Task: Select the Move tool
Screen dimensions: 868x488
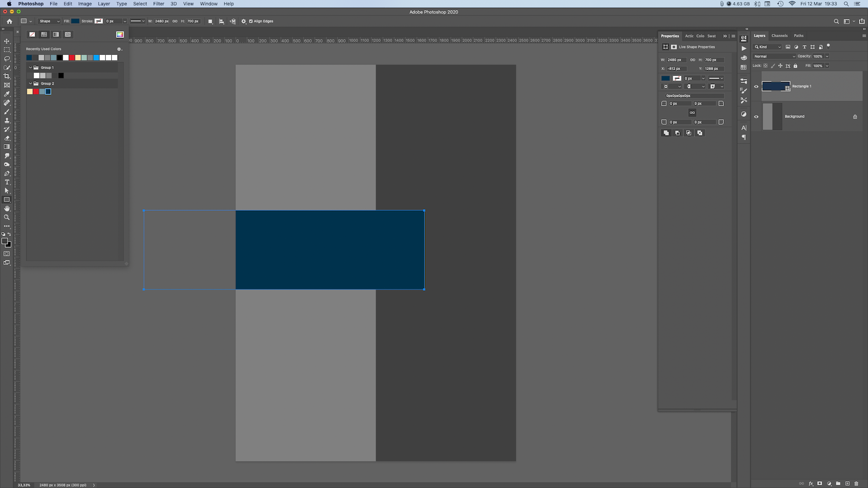Action: click(x=7, y=41)
